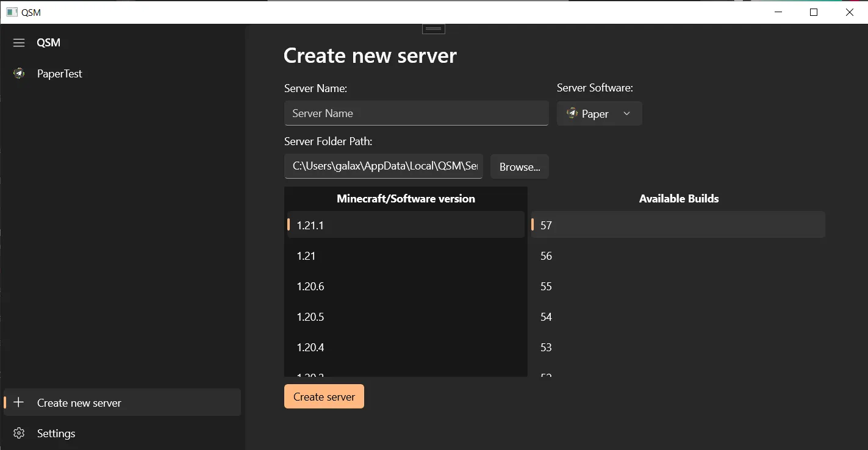
Task: Click the drag handle at top of window
Action: point(434,29)
